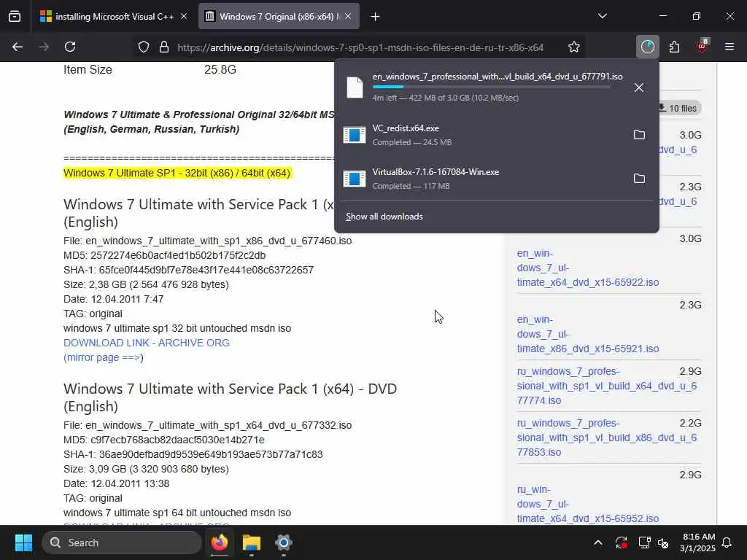The height and width of the screenshot is (560, 747).
Task: Open ru_windows_7_professional x64 677774.iso link
Action: (606, 386)
